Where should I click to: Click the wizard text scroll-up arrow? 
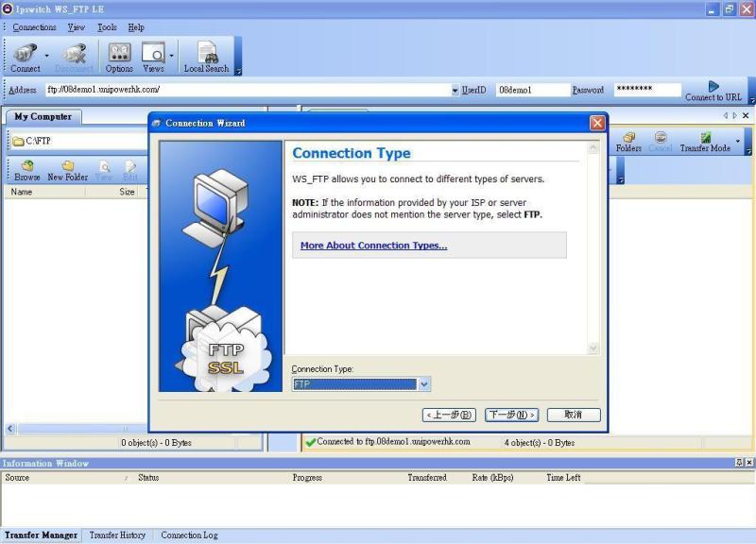coord(593,148)
